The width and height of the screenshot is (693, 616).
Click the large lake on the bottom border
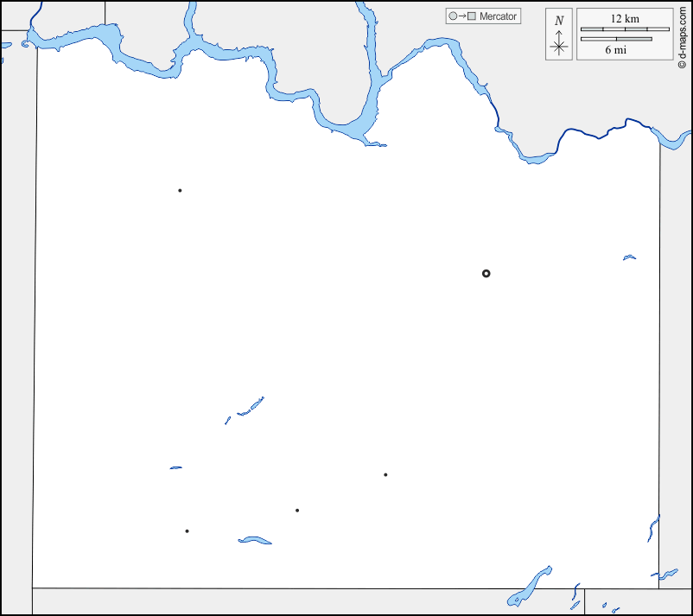pyautogui.click(x=531, y=586)
